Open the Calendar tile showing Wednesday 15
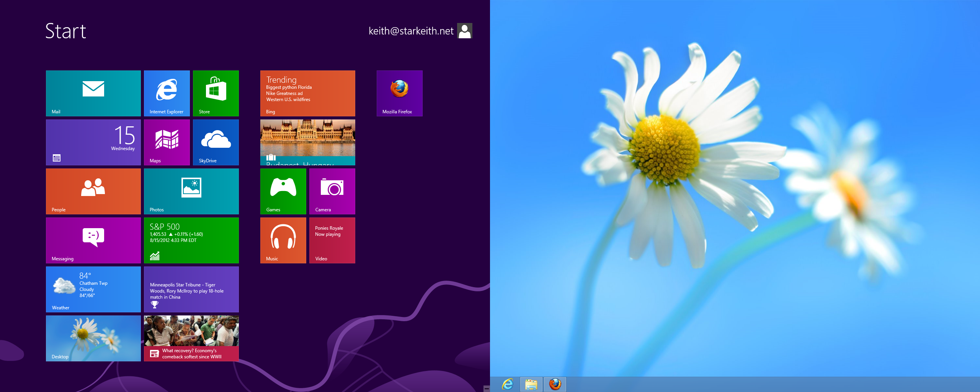The height and width of the screenshot is (392, 980). [x=93, y=142]
